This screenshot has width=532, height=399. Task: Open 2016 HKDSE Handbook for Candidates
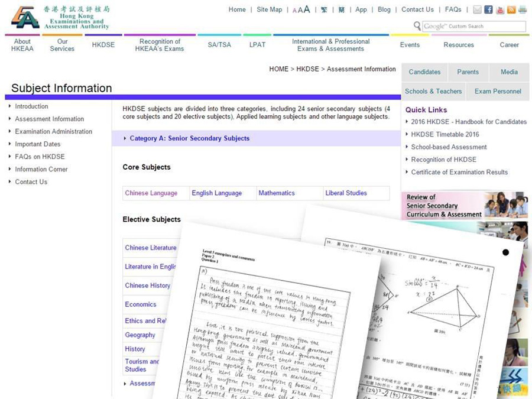pos(469,121)
